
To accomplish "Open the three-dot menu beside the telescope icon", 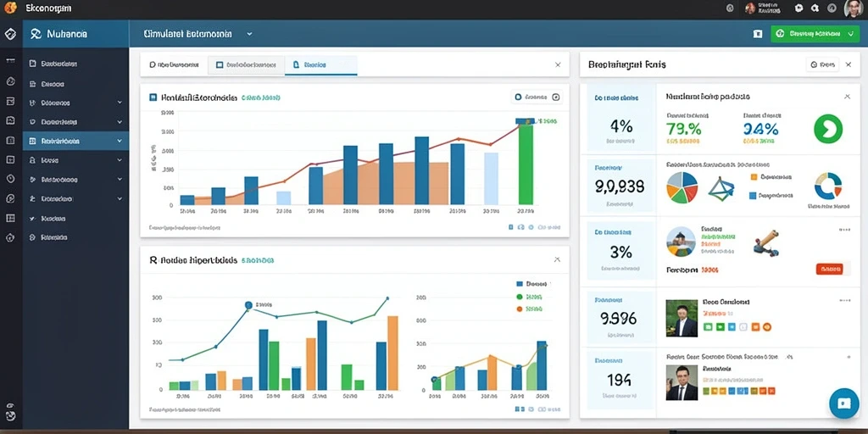I will (x=844, y=229).
